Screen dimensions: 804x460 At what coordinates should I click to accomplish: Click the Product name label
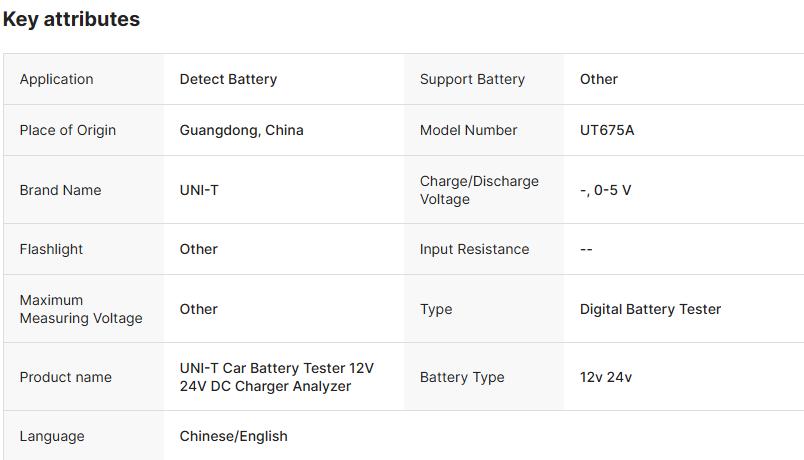coord(66,377)
